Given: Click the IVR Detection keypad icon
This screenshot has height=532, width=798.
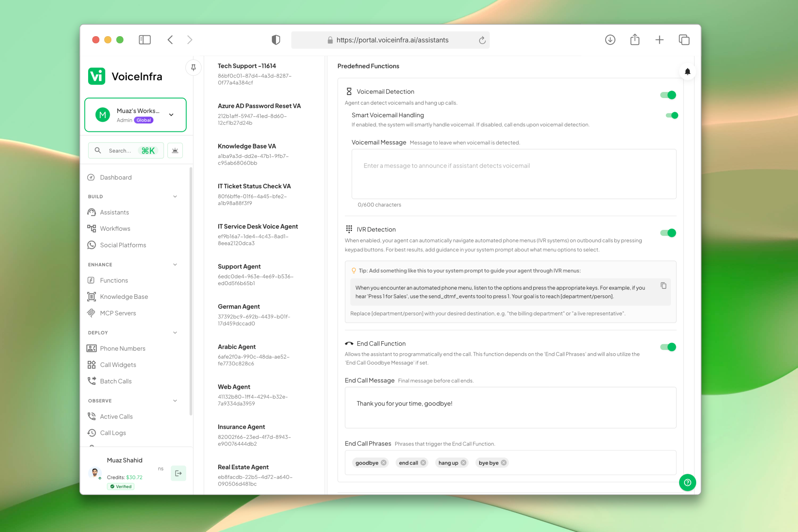Looking at the screenshot, I should click(349, 229).
